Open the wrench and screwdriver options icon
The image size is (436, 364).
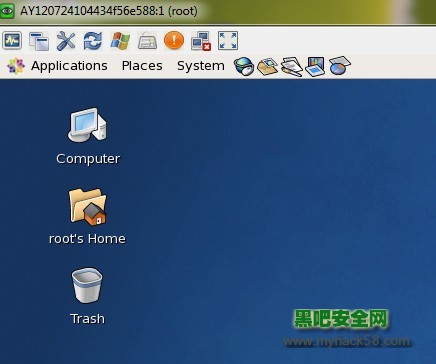pos(66,41)
